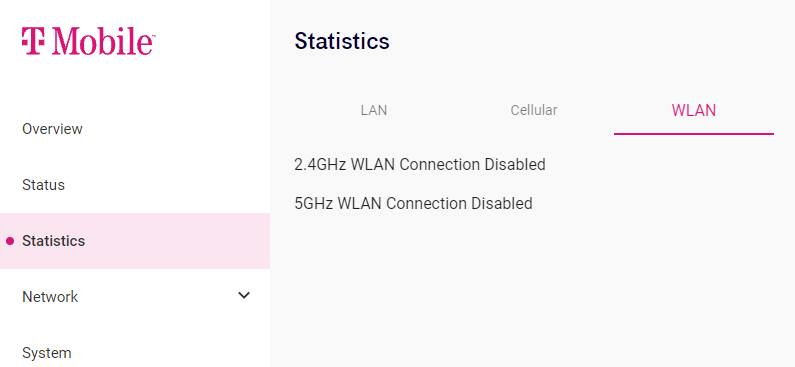The height and width of the screenshot is (367, 795).
Task: Go to the Status page
Action: [x=44, y=185]
